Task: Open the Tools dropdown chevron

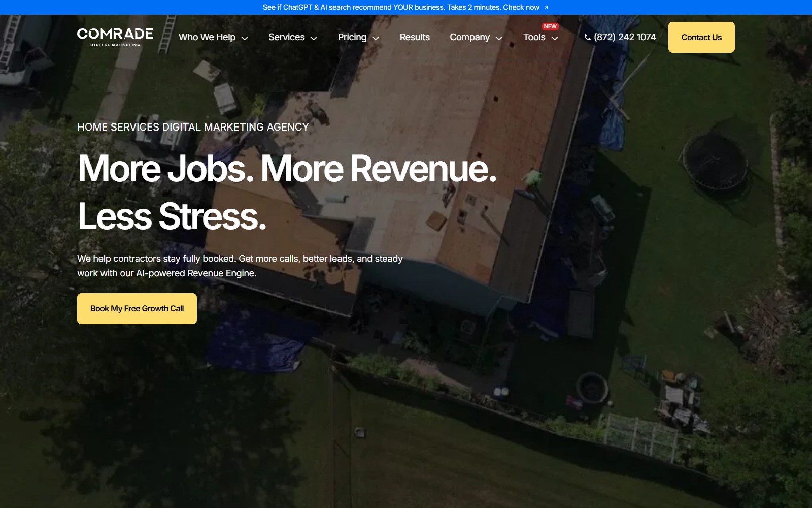Action: tap(555, 38)
